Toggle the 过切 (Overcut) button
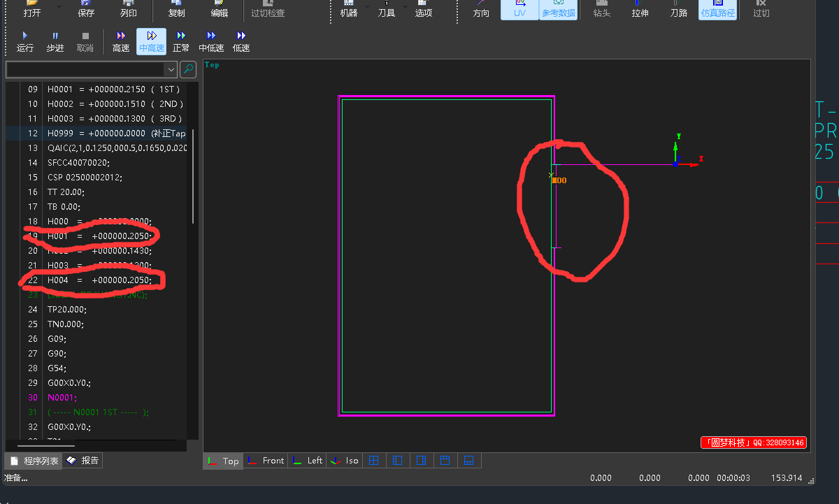The image size is (839, 504). [x=761, y=9]
